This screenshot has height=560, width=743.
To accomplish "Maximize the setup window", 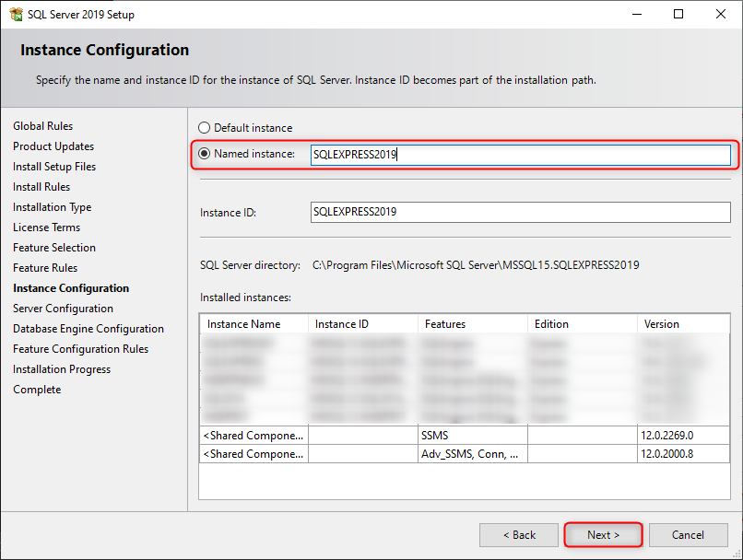I will tap(678, 14).
